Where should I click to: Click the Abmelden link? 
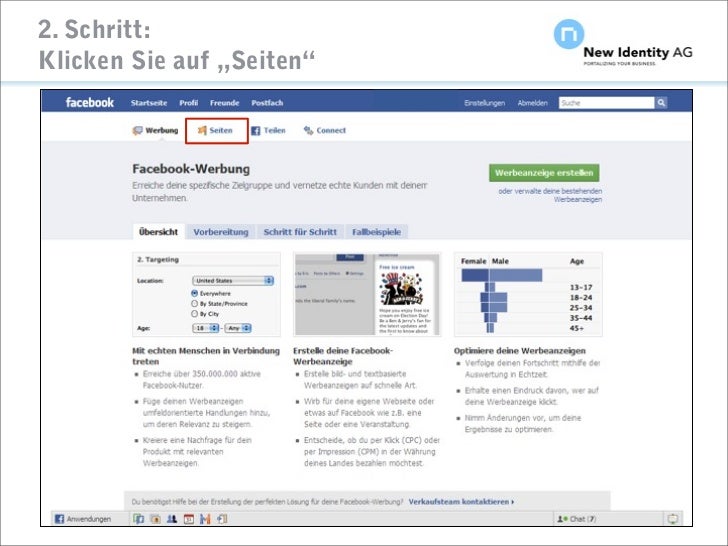click(x=533, y=103)
